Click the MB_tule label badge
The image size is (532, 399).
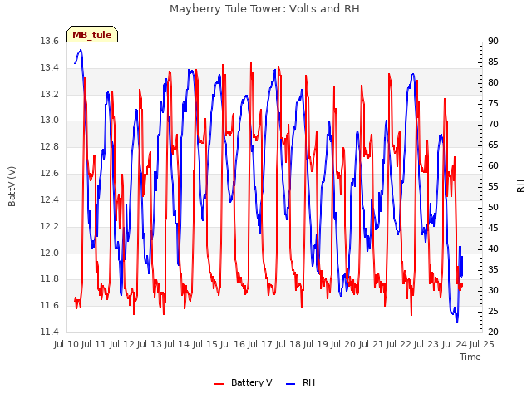tap(92, 34)
